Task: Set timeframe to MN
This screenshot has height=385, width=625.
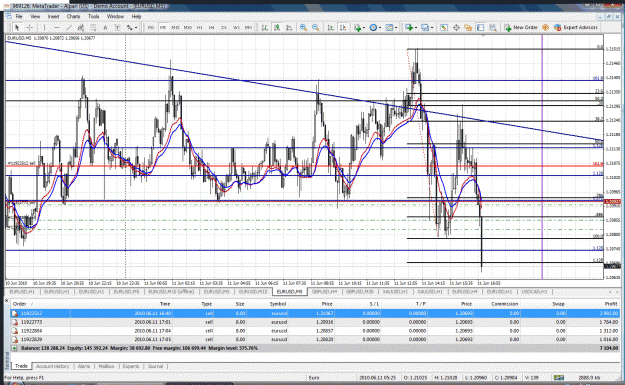Action: [248, 28]
